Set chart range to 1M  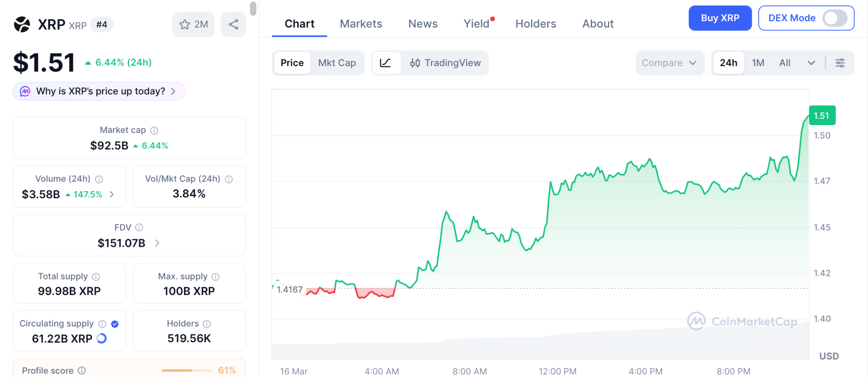click(x=758, y=63)
